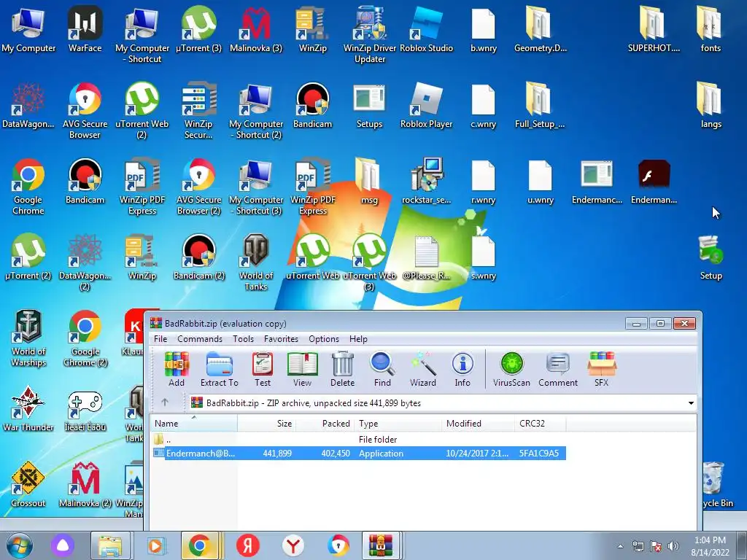Sort by Packed column header
Screen dimensions: 747x560
[325, 424]
